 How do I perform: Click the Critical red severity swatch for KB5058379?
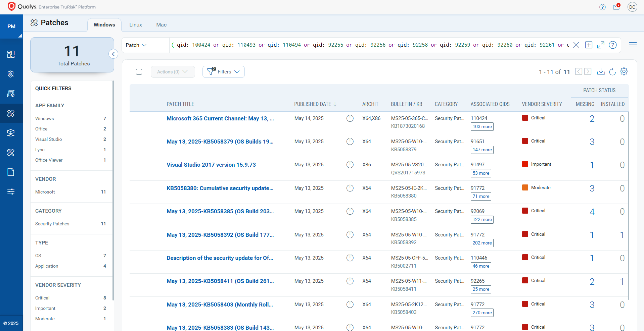tap(525, 141)
